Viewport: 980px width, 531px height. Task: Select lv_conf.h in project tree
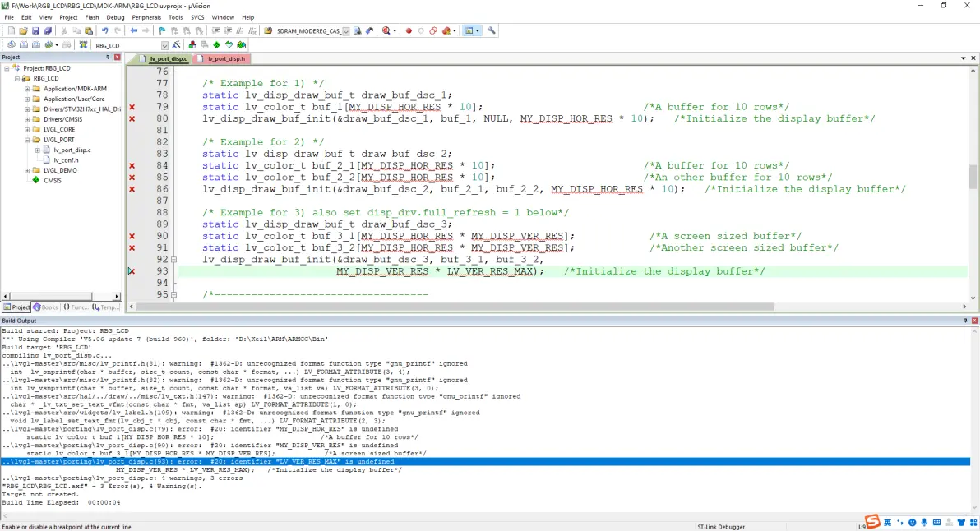[66, 160]
